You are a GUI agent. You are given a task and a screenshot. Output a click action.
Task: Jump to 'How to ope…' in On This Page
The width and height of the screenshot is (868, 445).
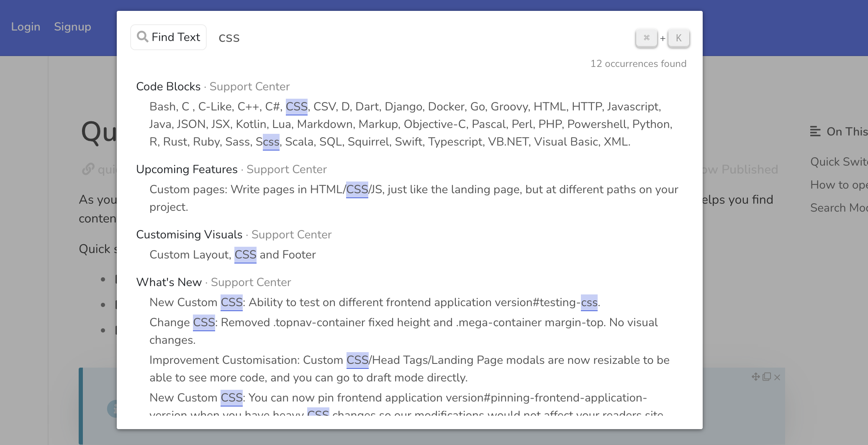(x=838, y=185)
